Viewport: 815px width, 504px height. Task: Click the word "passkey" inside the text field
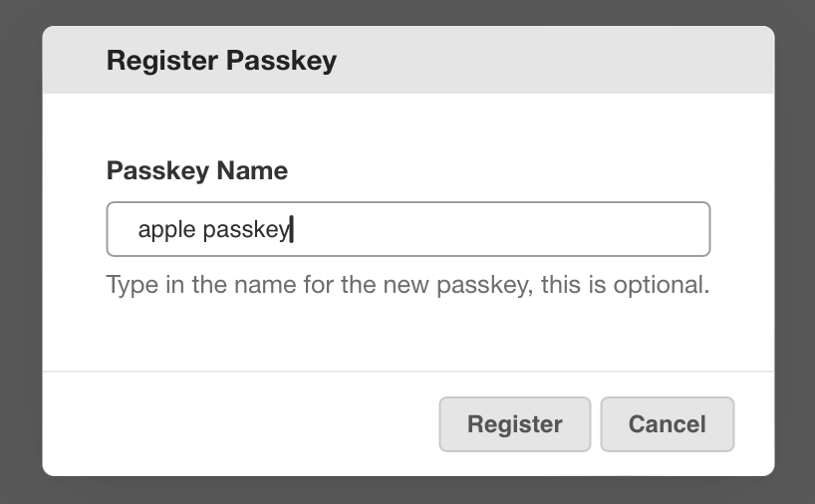[x=245, y=231]
